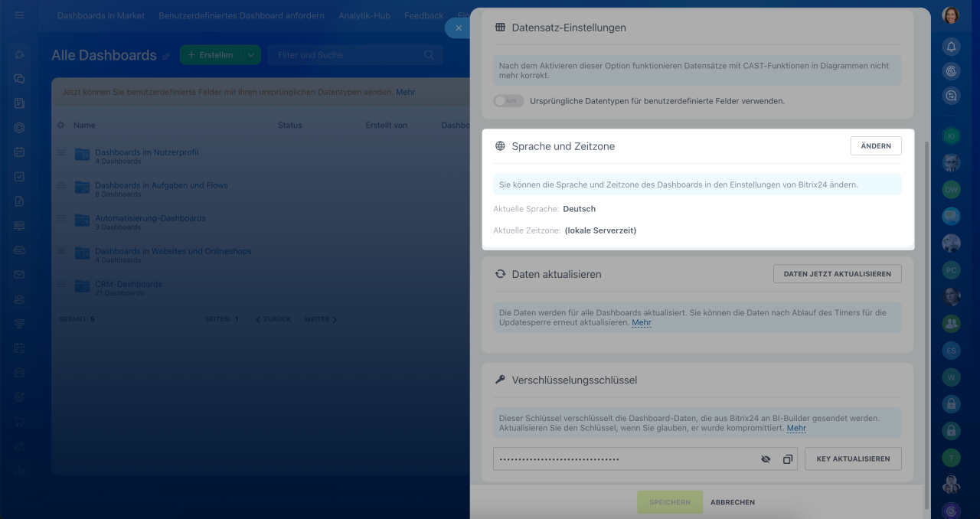
Task: Click the magnifier icon in Filter und Suche
Action: click(429, 55)
